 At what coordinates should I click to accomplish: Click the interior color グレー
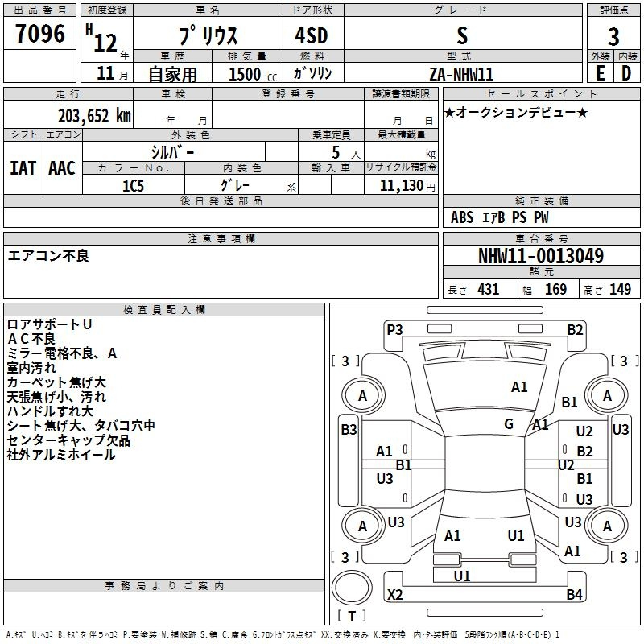[235, 185]
